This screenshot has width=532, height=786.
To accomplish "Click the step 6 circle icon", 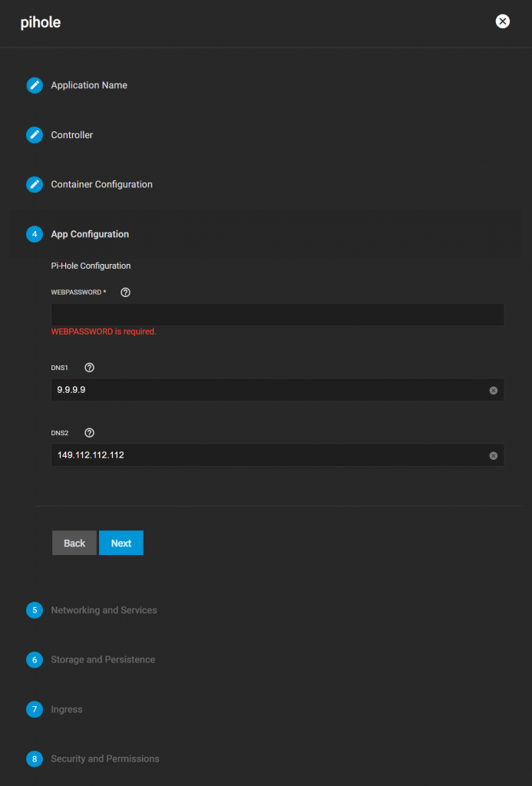I will [35, 659].
